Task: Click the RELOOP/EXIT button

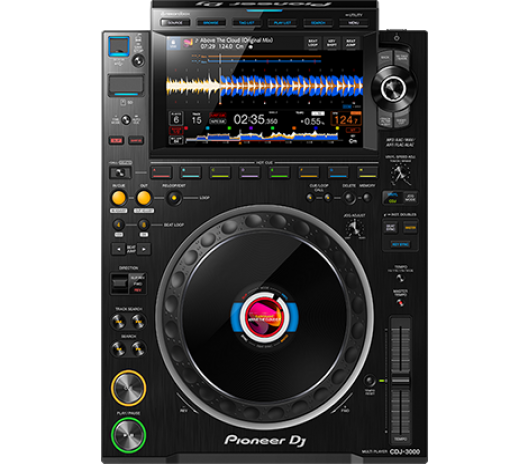Action: coord(174,198)
